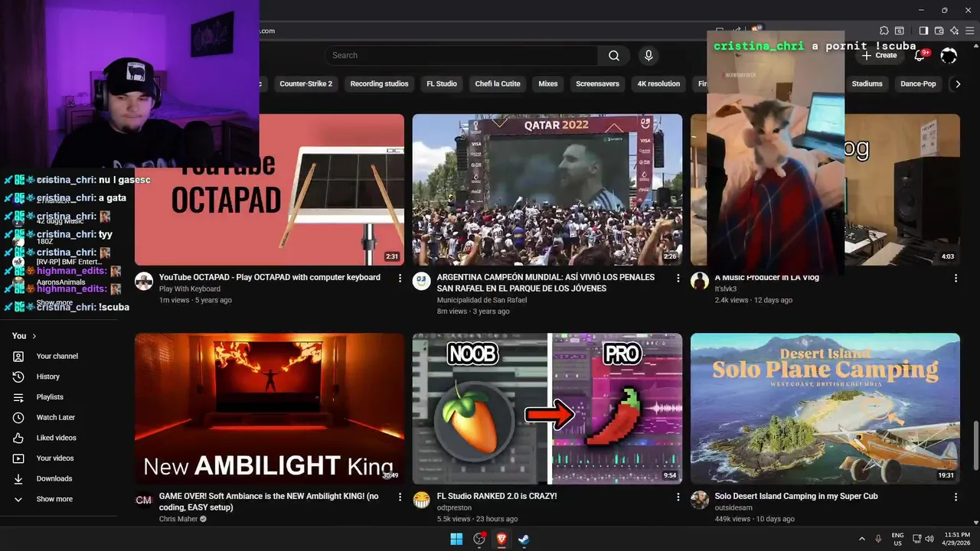Open options for YouTube OCTAPAD video
Screen dimensions: 980x551
[x=400, y=278]
